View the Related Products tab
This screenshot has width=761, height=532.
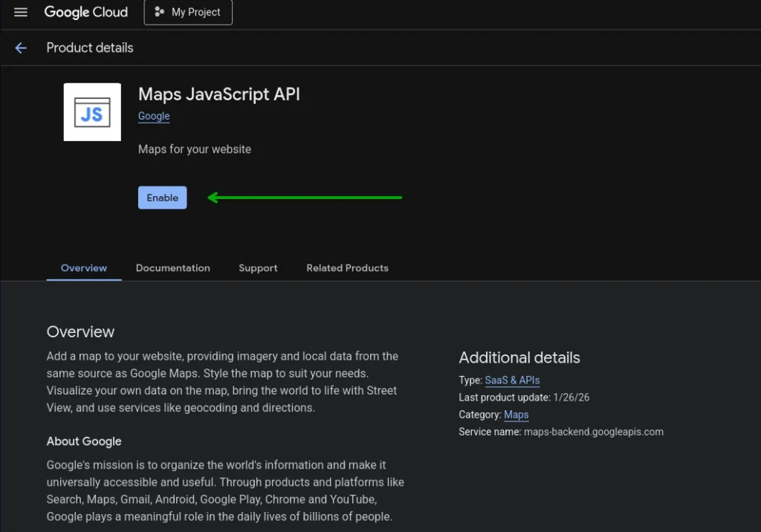347,268
